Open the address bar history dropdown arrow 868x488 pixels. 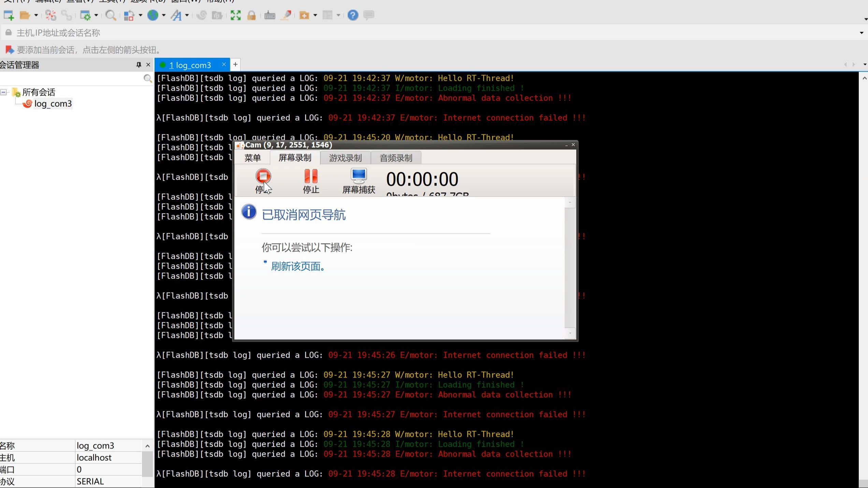coord(861,33)
